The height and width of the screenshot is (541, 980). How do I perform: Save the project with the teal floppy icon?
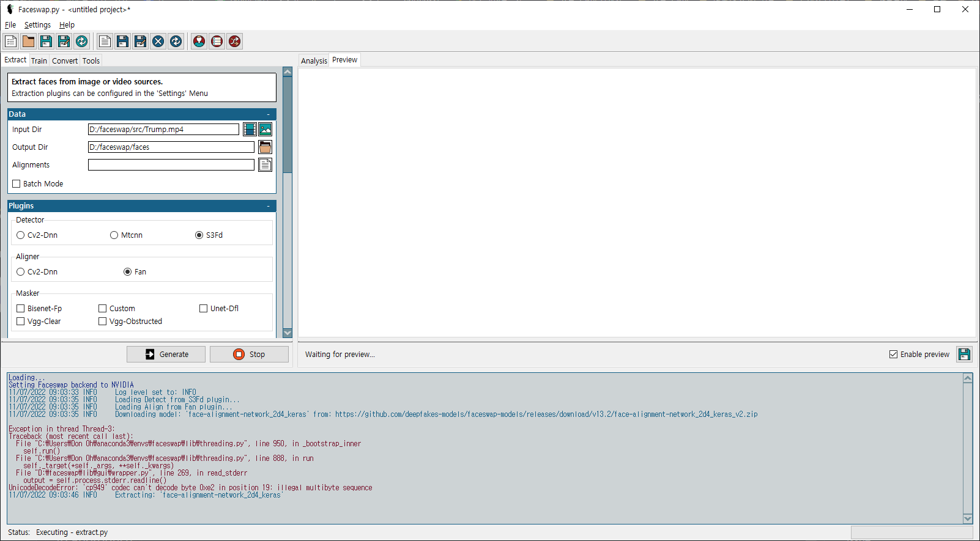click(46, 41)
